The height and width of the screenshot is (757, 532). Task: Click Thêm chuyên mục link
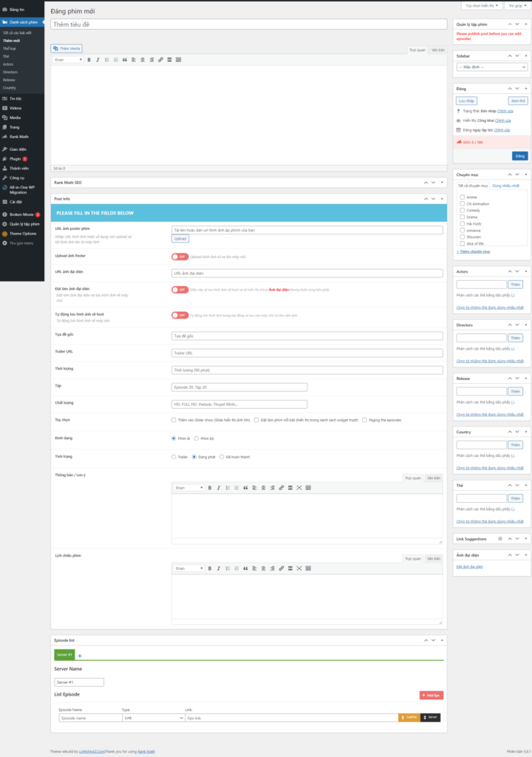pos(473,251)
